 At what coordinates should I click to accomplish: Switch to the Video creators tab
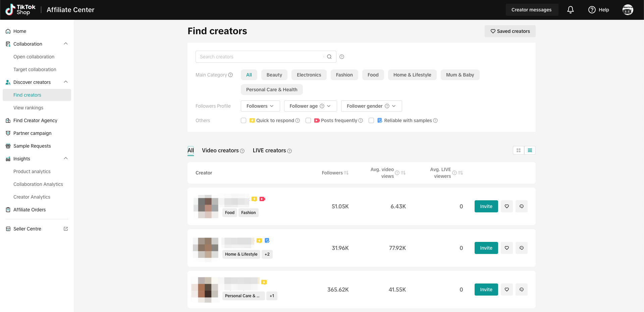point(220,151)
